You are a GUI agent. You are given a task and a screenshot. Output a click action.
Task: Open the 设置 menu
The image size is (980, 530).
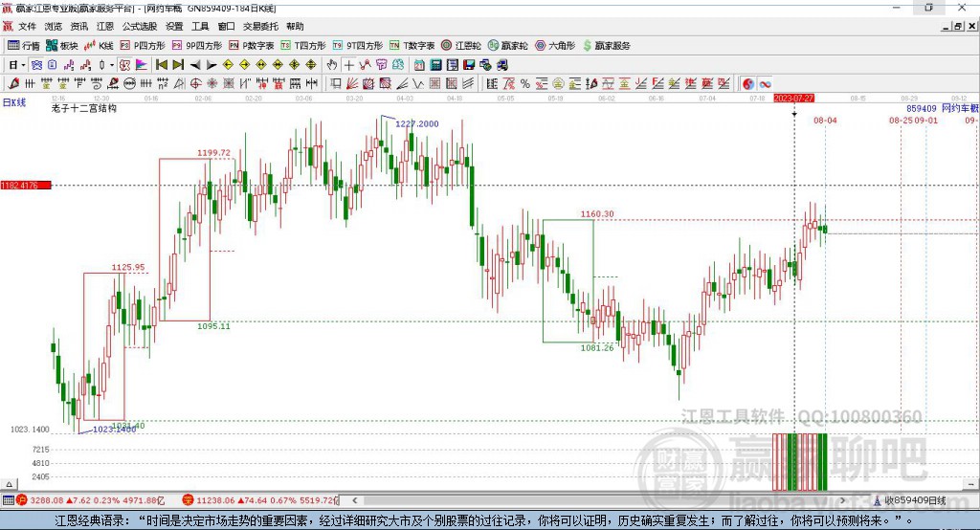coord(174,26)
